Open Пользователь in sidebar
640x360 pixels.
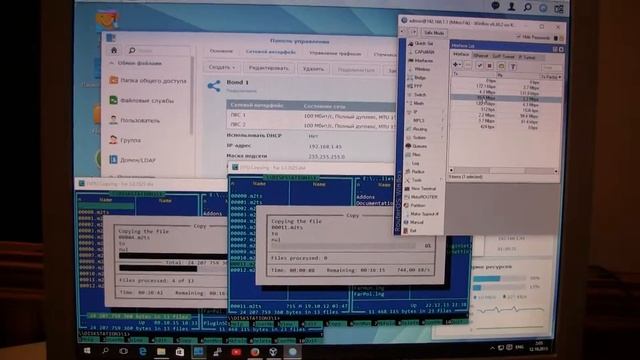click(135, 120)
